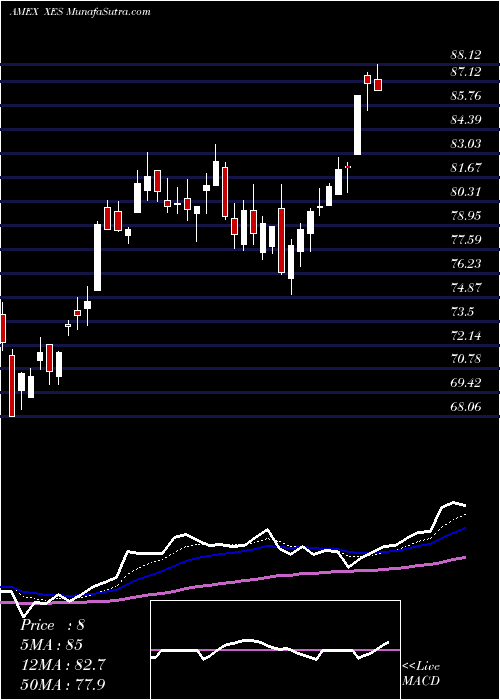
Task: Click the tall white candle reaching 85.76
Action: coord(358,125)
